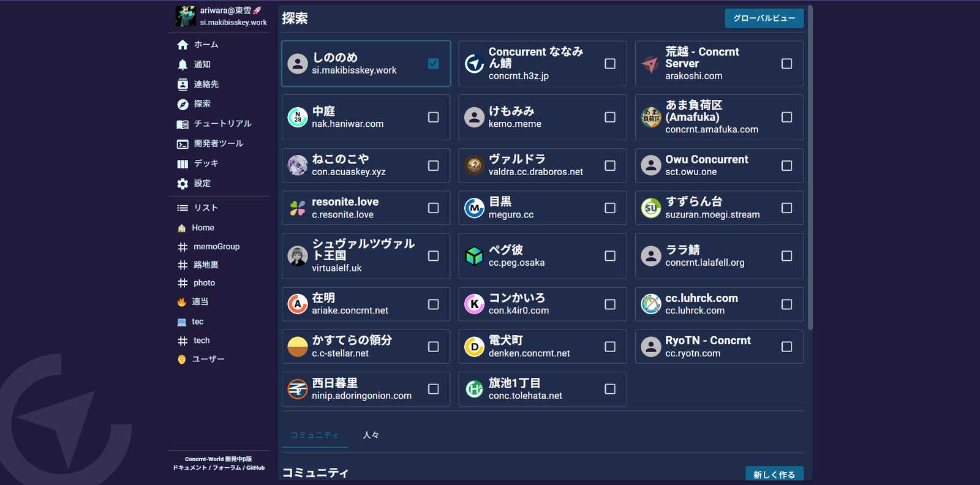Viewport: 980px width, 485px height.
Task: Open the 開発者ツール terminal icon
Action: click(183, 144)
